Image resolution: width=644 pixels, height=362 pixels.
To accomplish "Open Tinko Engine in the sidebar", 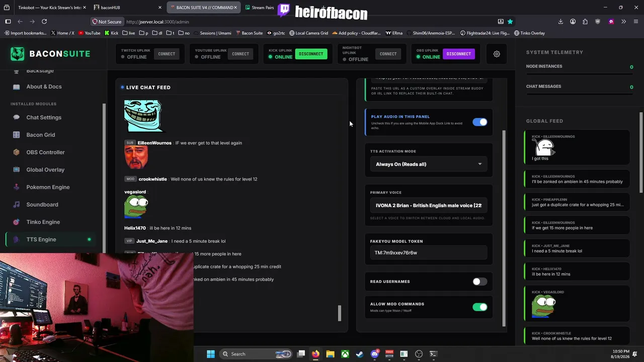I will tap(43, 222).
